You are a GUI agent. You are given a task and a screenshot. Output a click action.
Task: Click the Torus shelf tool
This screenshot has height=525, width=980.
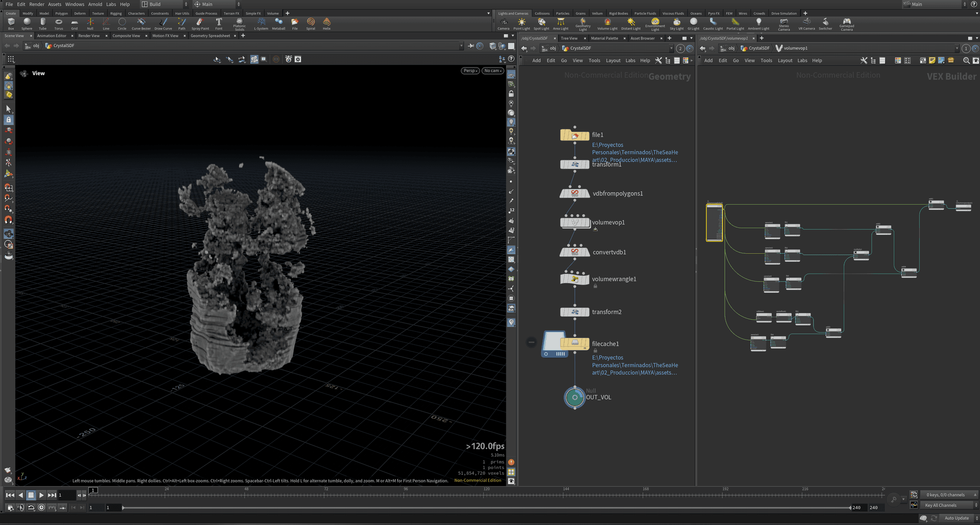tap(58, 23)
